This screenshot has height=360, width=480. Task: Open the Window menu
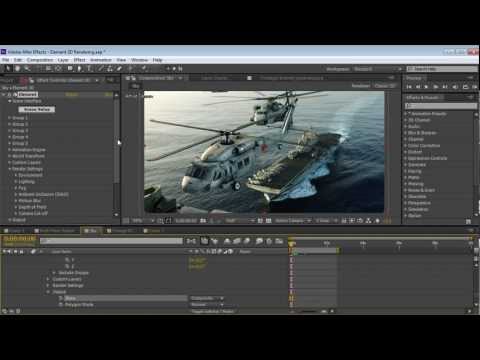click(x=139, y=60)
